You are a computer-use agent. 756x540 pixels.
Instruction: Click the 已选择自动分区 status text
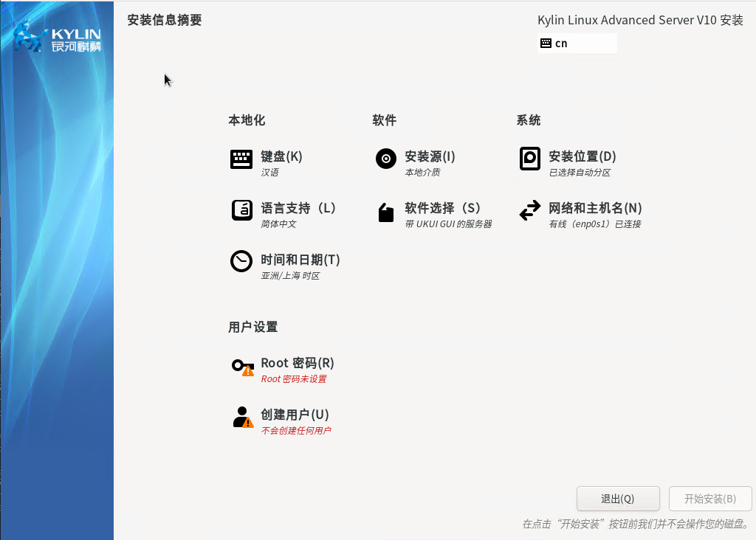coord(580,173)
